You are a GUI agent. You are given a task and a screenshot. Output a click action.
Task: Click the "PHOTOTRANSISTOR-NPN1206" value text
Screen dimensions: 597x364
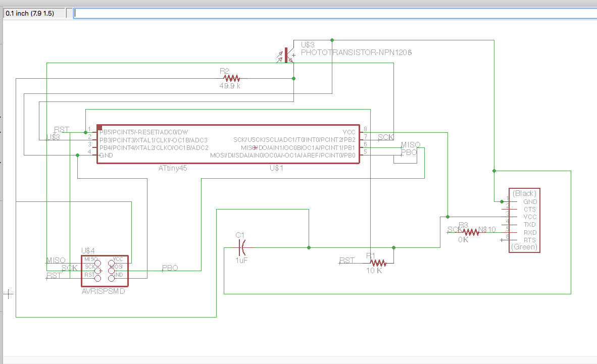[x=356, y=53]
